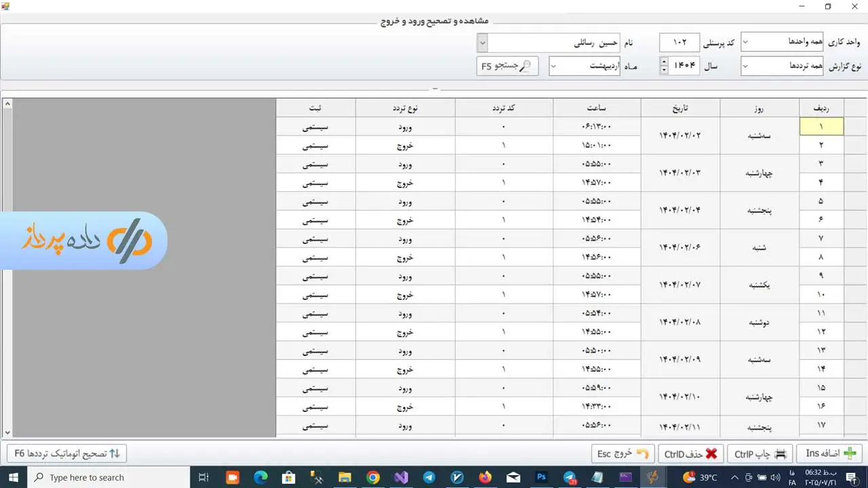This screenshot has width=868, height=488.
Task: Click the personnel code (کد پرسنلی) field
Action: pyautogui.click(x=679, y=42)
